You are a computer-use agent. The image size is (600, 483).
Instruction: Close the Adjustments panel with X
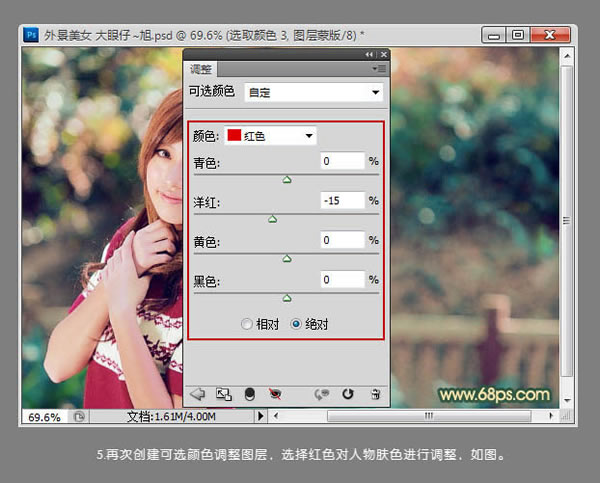(x=384, y=55)
